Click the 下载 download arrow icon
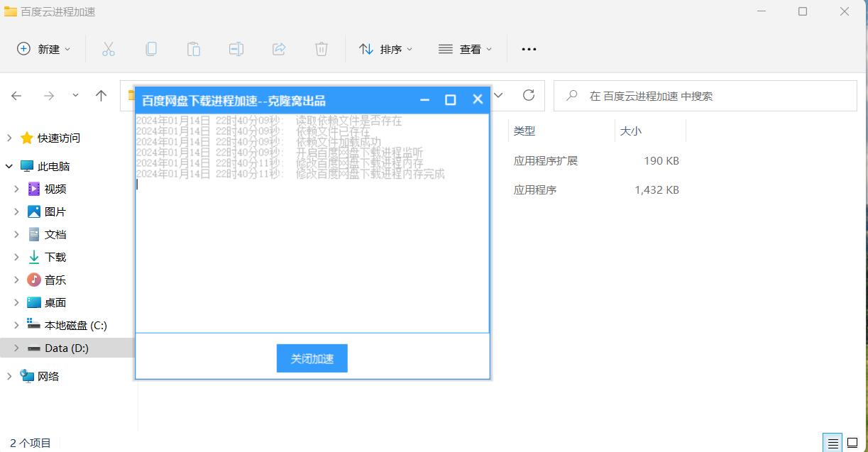Screen dimensions: 868x452 point(33,257)
